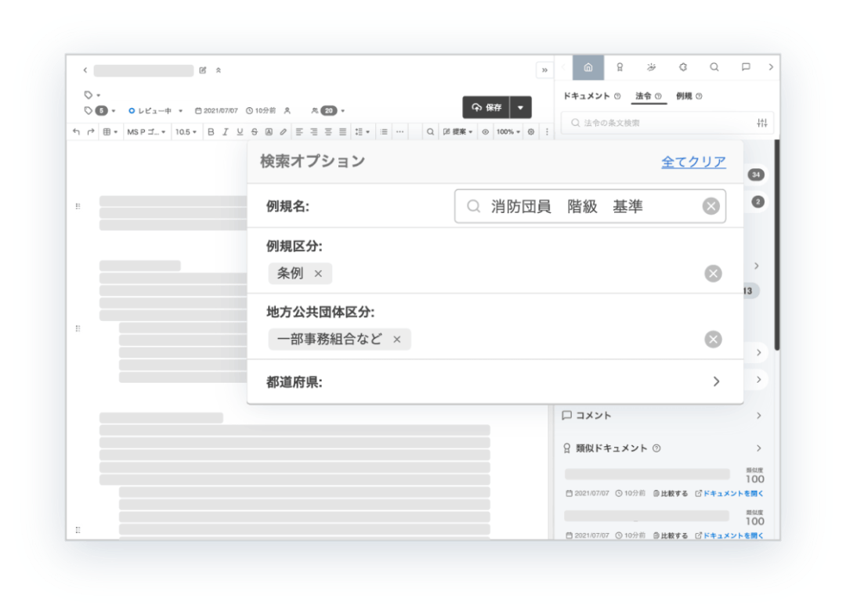Switch to the ドキュメント tab
The image size is (846, 616).
point(587,96)
